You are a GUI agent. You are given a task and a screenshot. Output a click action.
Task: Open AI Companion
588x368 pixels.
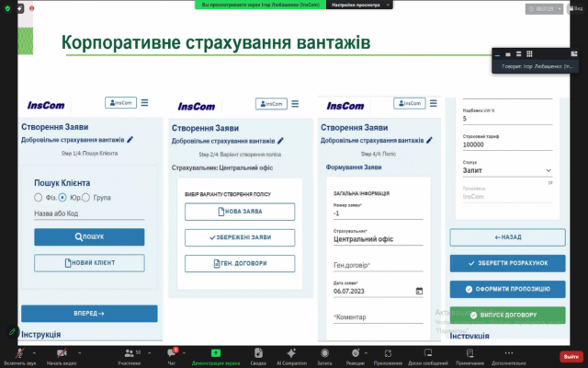click(291, 353)
